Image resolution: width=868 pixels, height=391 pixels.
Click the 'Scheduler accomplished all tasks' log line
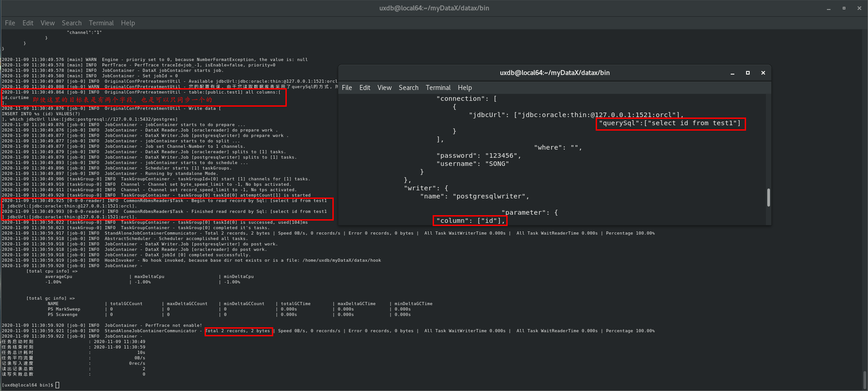pyautogui.click(x=125, y=239)
